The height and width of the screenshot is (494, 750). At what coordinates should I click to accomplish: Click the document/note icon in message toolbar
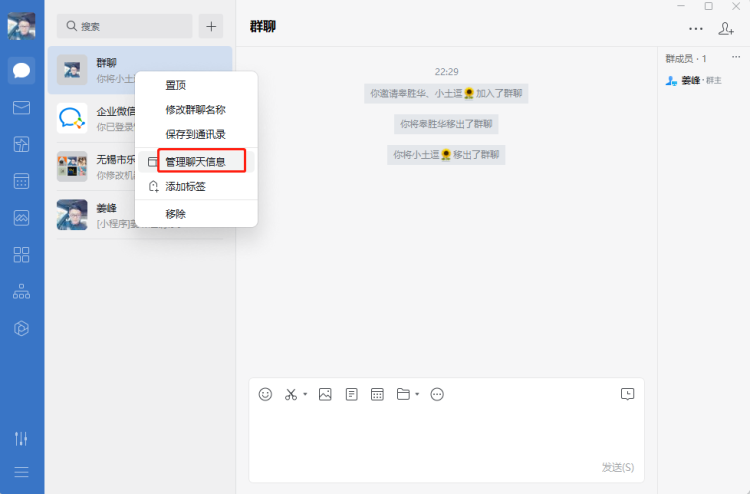click(x=352, y=394)
